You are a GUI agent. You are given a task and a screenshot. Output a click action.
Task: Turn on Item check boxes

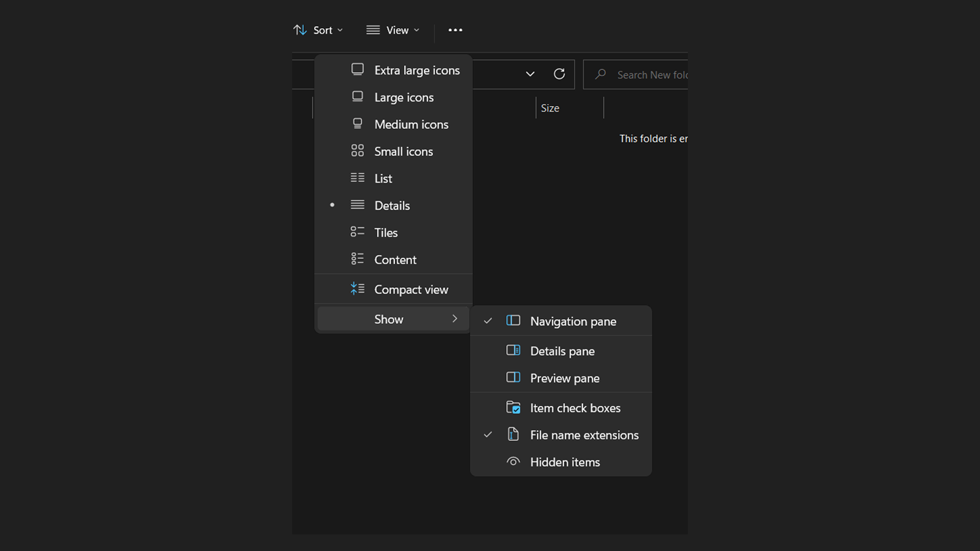click(x=561, y=408)
